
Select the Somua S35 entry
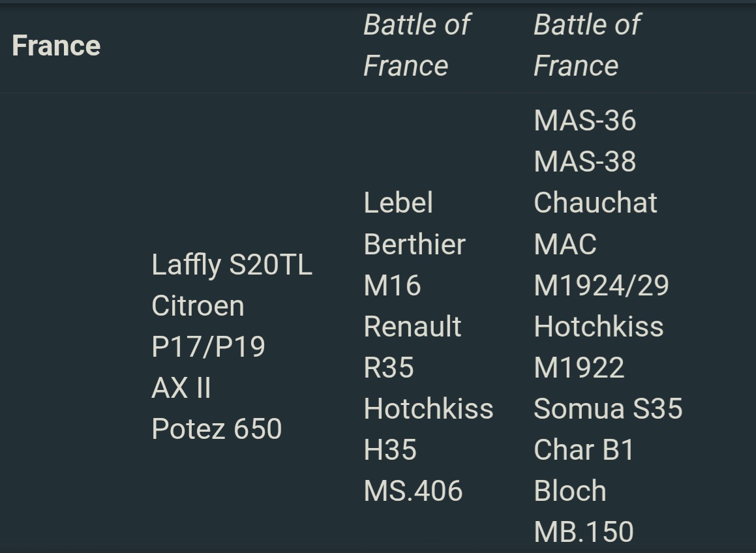[x=607, y=409]
